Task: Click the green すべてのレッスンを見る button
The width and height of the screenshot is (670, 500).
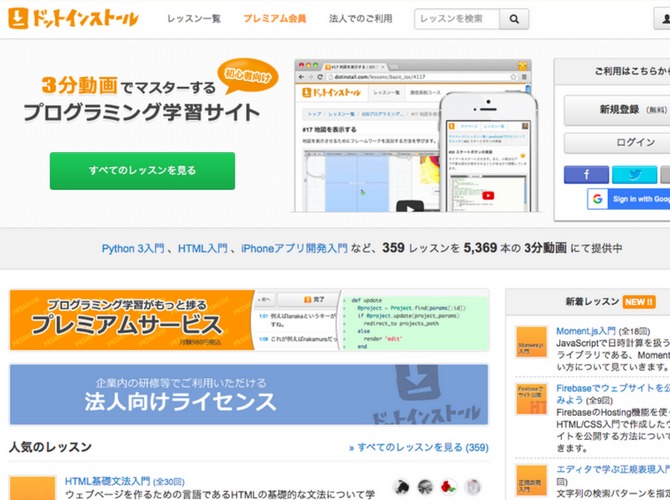Action: pyautogui.click(x=142, y=171)
